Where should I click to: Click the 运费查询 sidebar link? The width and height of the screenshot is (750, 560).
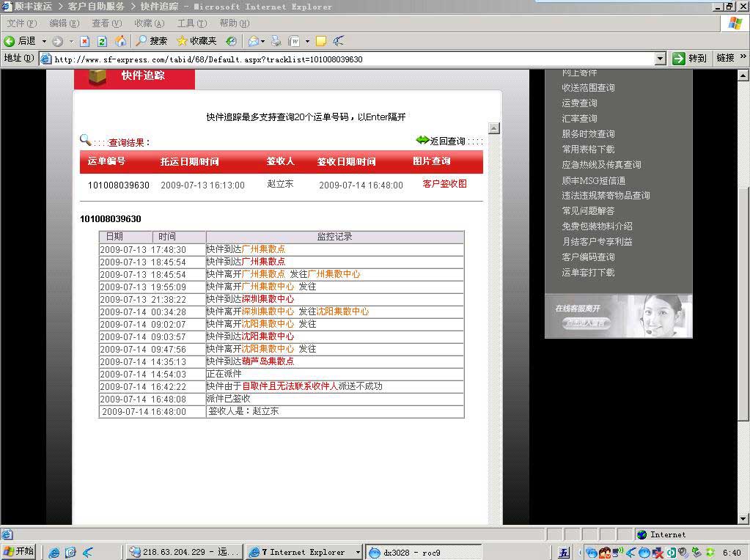[x=579, y=103]
